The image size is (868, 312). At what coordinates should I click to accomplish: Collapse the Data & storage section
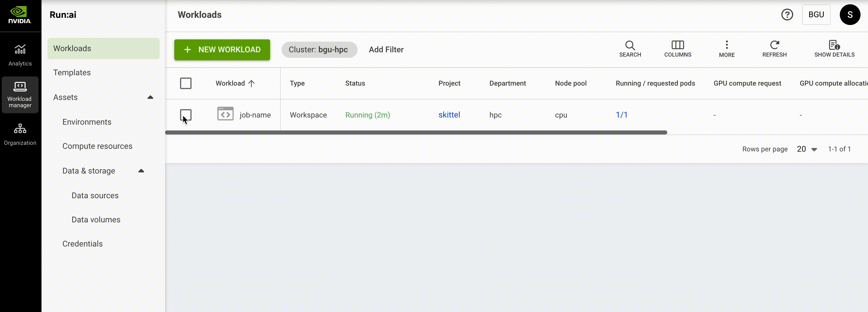[x=141, y=171]
